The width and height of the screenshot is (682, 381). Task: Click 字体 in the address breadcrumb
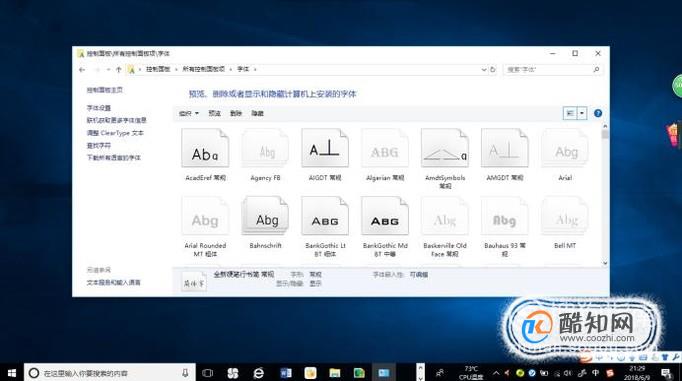(243, 69)
